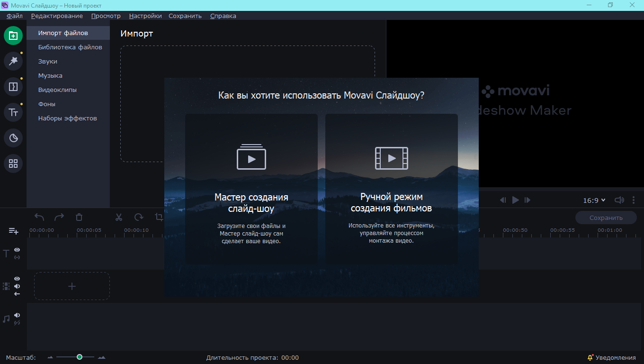Undo the last action
644x364 pixels.
pyautogui.click(x=39, y=217)
